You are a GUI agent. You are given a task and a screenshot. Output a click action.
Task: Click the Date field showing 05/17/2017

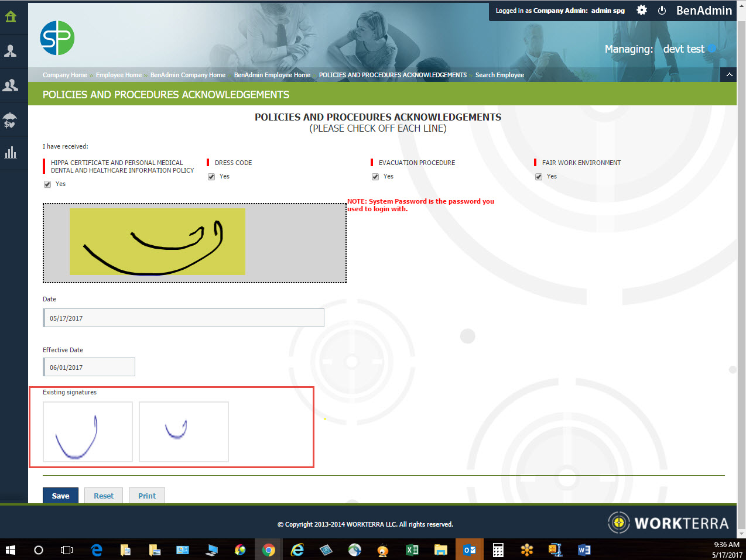[x=183, y=318]
